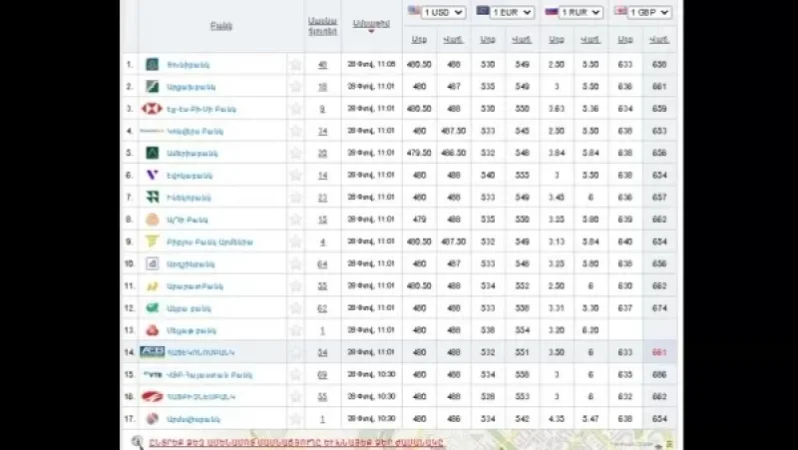This screenshot has height=450, width=798.
Task: Sort the table by the bank name header
Action: click(221, 26)
